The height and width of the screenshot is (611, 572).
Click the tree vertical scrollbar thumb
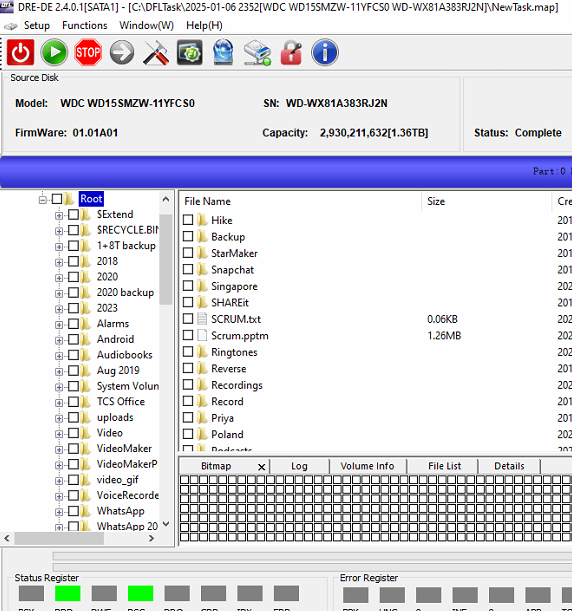pos(166,259)
